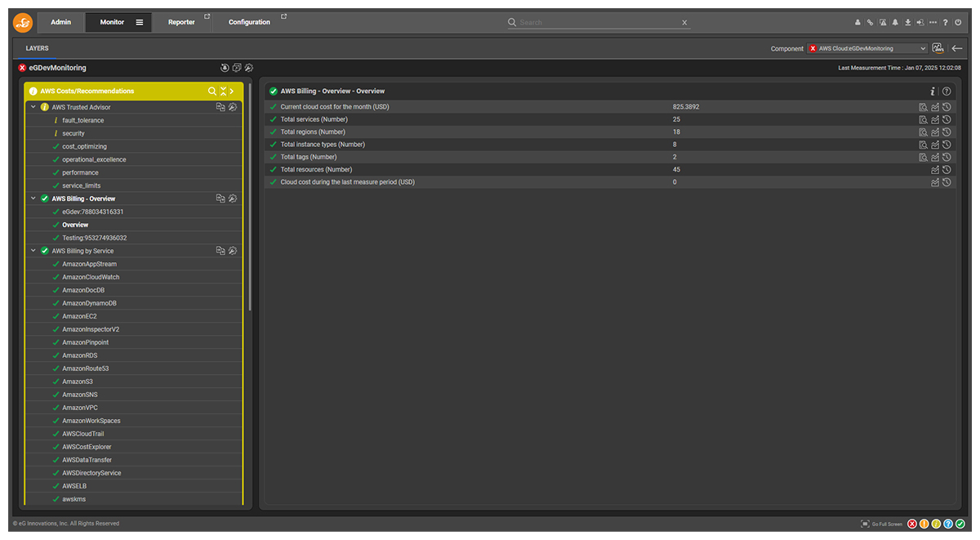
Task: Select AWSCostExplorer in the tree
Action: point(87,447)
